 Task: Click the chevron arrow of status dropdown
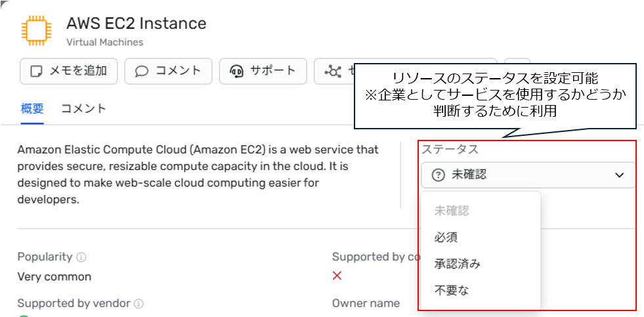[x=619, y=175]
